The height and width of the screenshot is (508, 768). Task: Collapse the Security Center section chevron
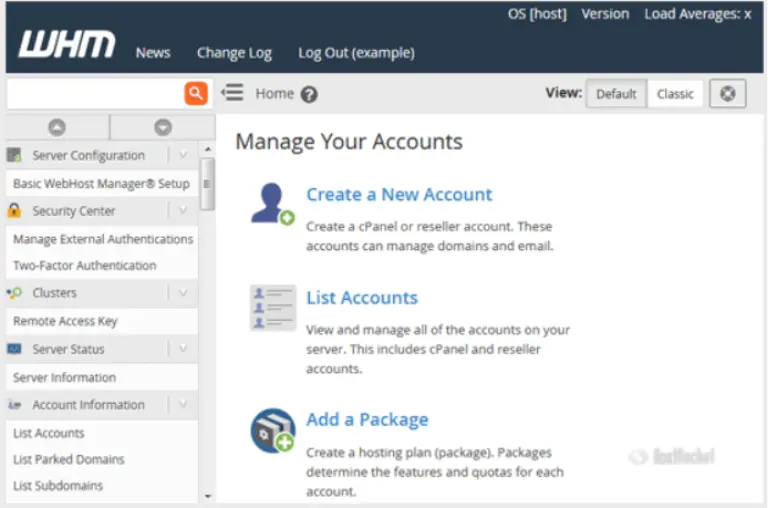click(182, 211)
